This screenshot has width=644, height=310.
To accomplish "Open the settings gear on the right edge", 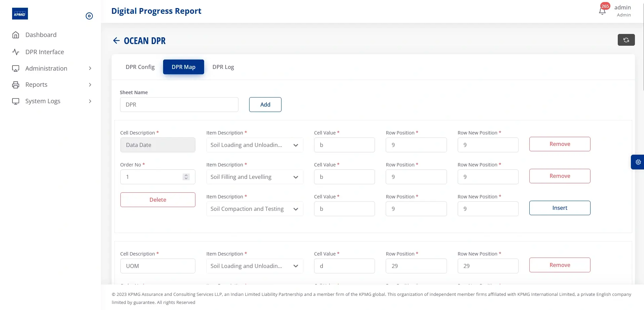I will [x=638, y=162].
